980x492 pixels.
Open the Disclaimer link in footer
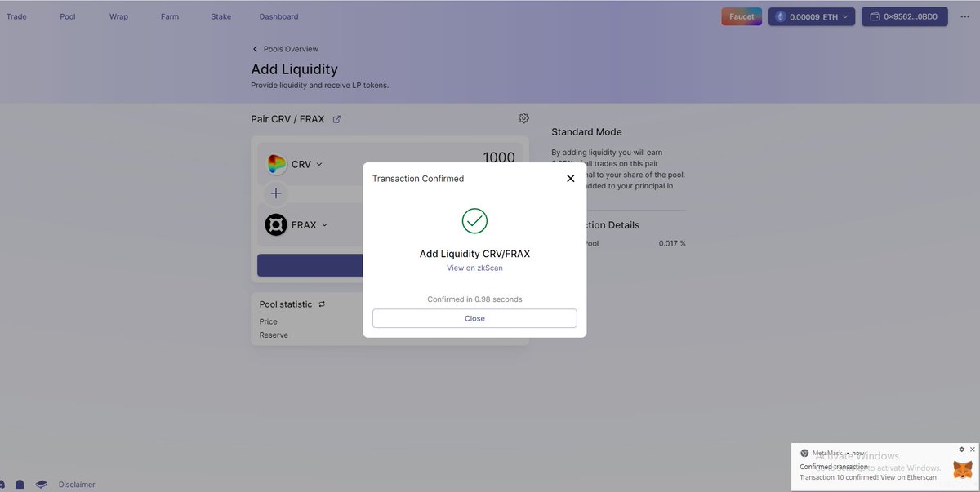point(77,485)
